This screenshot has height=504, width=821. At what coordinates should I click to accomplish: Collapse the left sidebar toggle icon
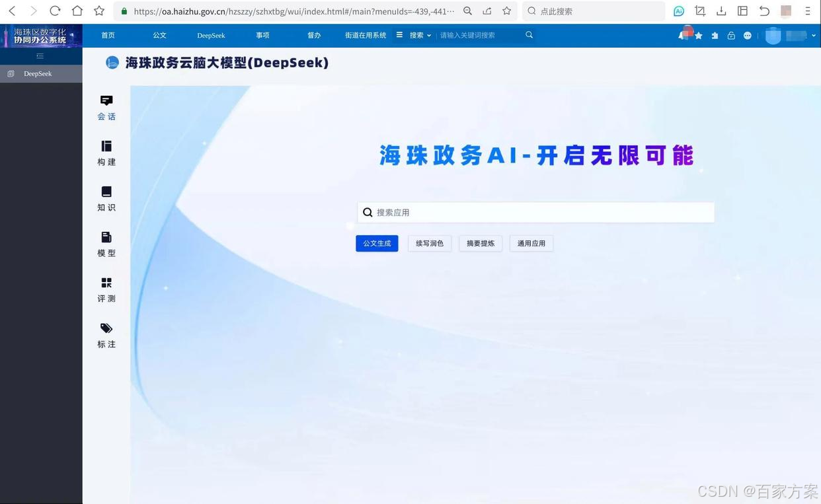point(40,56)
